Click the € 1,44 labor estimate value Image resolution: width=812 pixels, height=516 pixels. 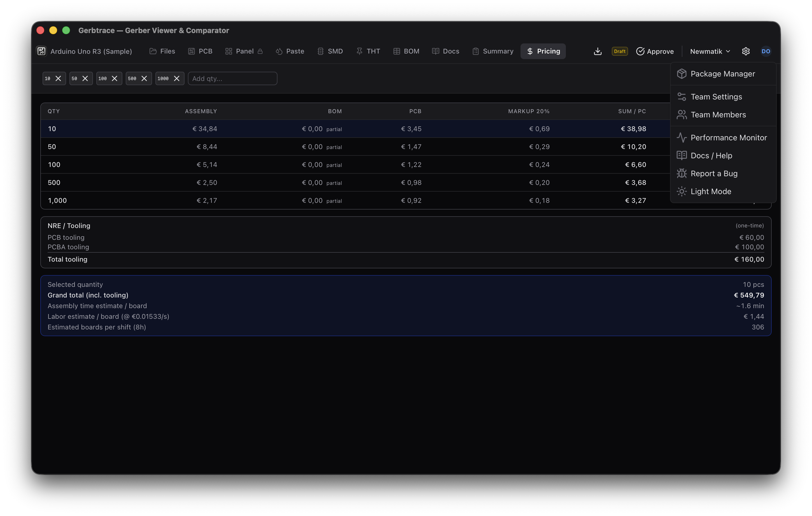754,316
